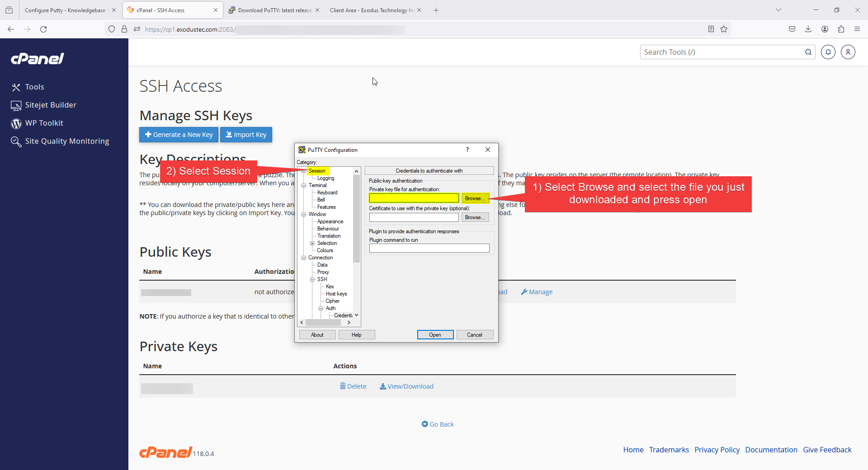The image size is (868, 470).
Task: Click the cPanel logo in sidebar
Action: [x=38, y=59]
